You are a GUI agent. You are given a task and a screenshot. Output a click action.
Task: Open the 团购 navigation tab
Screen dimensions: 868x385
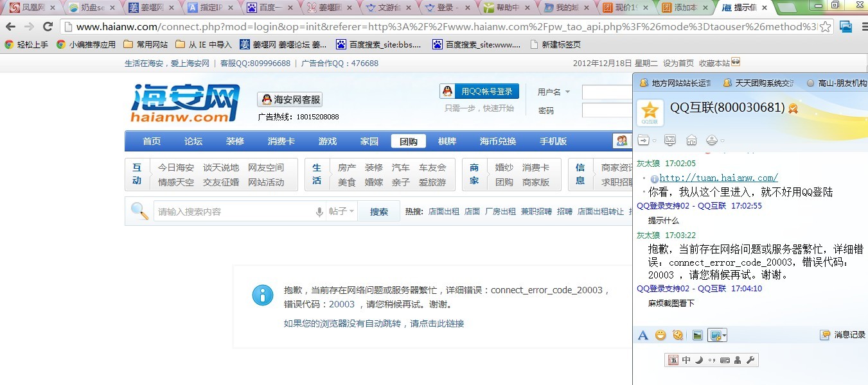coord(409,141)
